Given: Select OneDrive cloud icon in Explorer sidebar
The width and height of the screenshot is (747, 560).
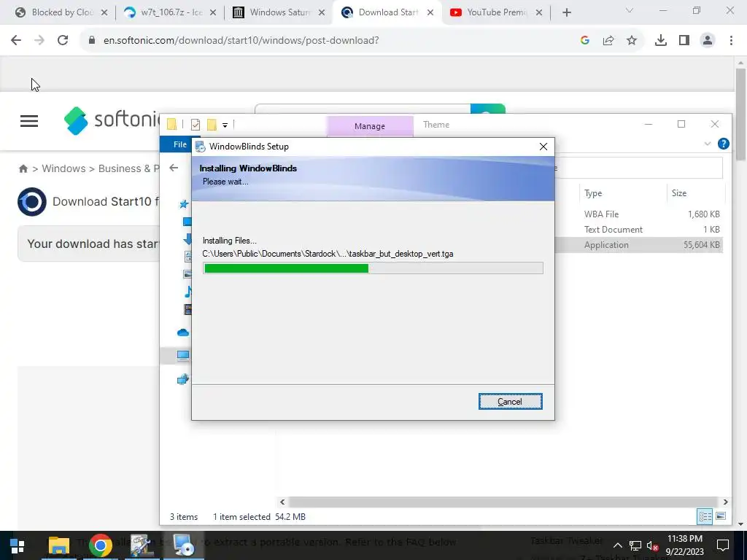Looking at the screenshot, I should [183, 332].
